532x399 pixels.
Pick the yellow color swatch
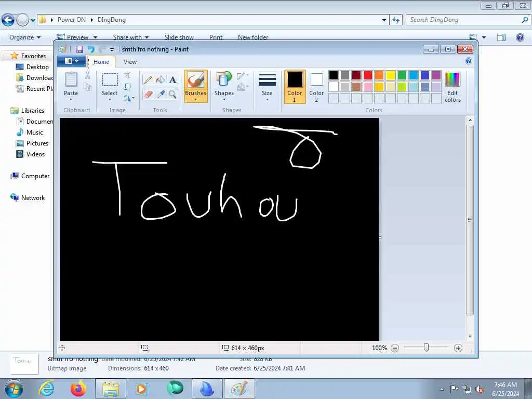click(x=391, y=75)
